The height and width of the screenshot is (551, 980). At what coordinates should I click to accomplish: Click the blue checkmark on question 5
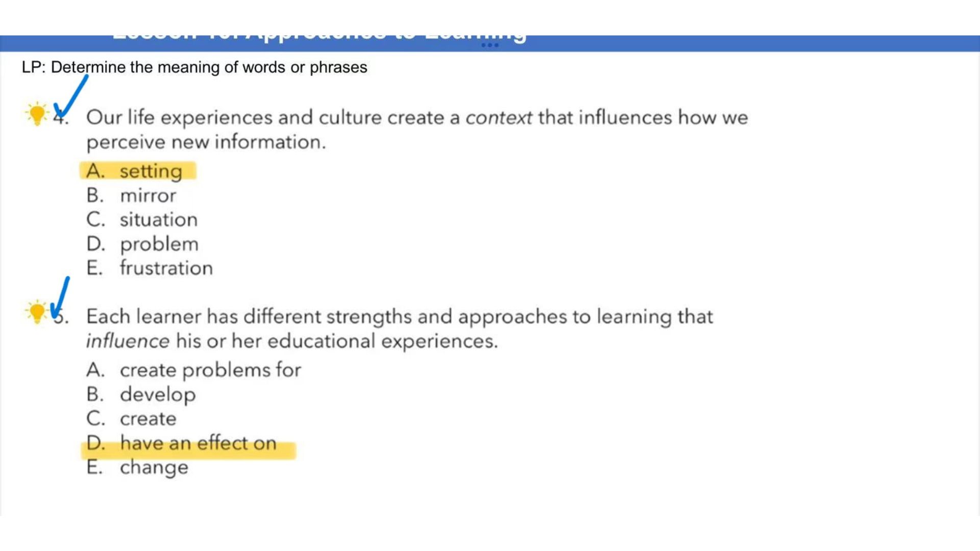click(x=60, y=297)
